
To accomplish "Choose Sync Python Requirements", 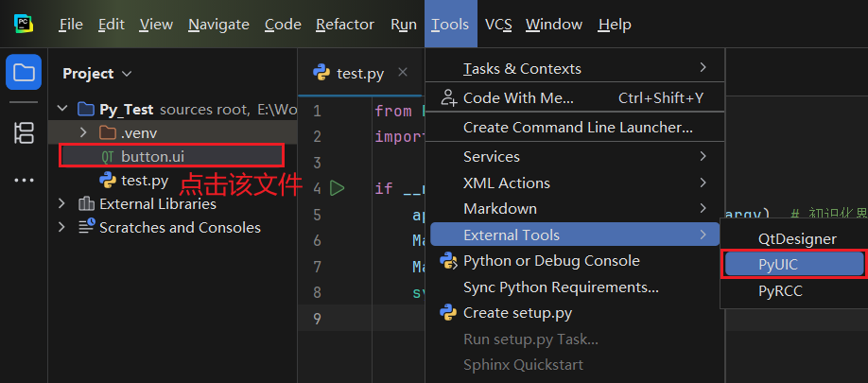I will tap(575, 287).
